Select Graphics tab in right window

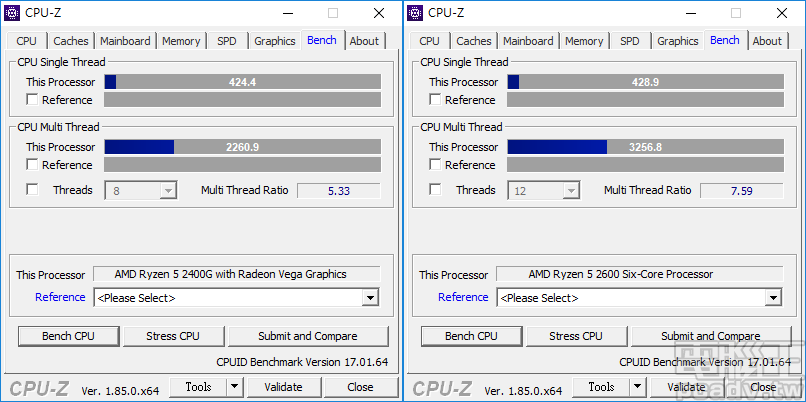[678, 41]
